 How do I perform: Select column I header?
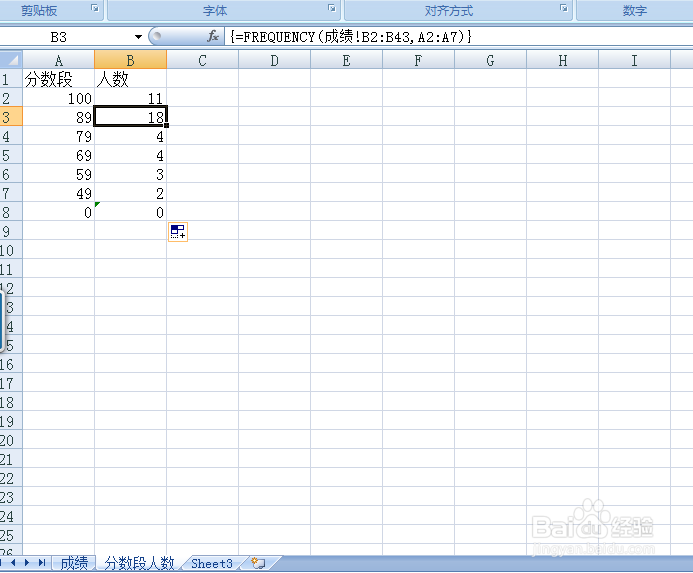pyautogui.click(x=635, y=60)
